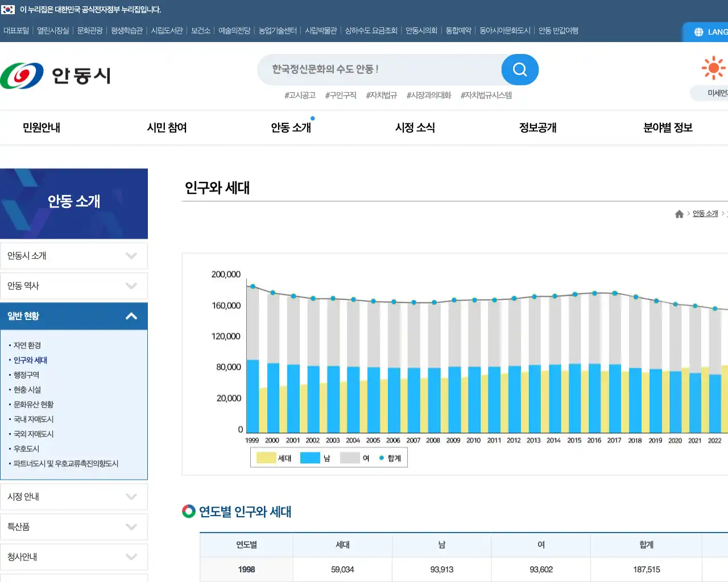Open the 시정 소식 main menu

point(415,128)
